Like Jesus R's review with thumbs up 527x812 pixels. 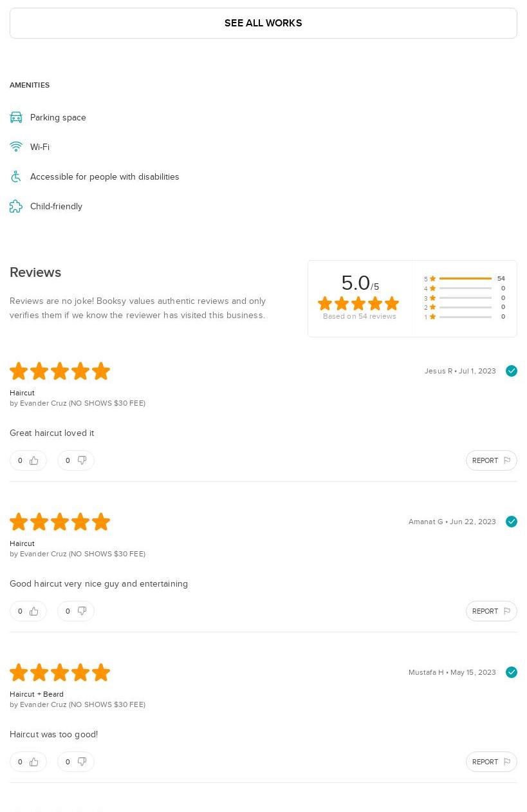[x=28, y=460]
